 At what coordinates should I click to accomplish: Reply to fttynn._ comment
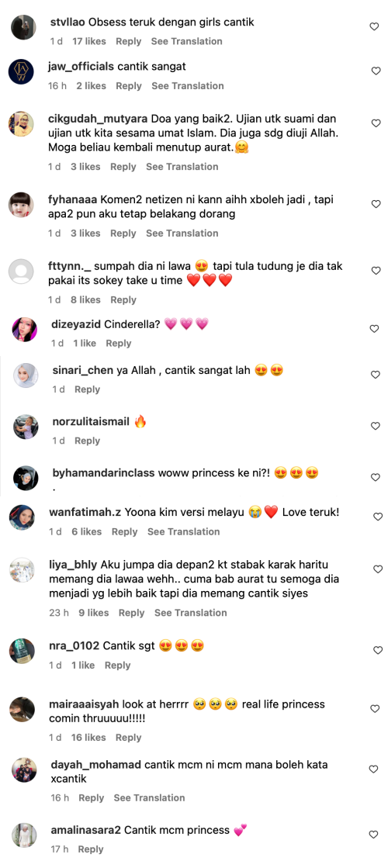point(123,300)
